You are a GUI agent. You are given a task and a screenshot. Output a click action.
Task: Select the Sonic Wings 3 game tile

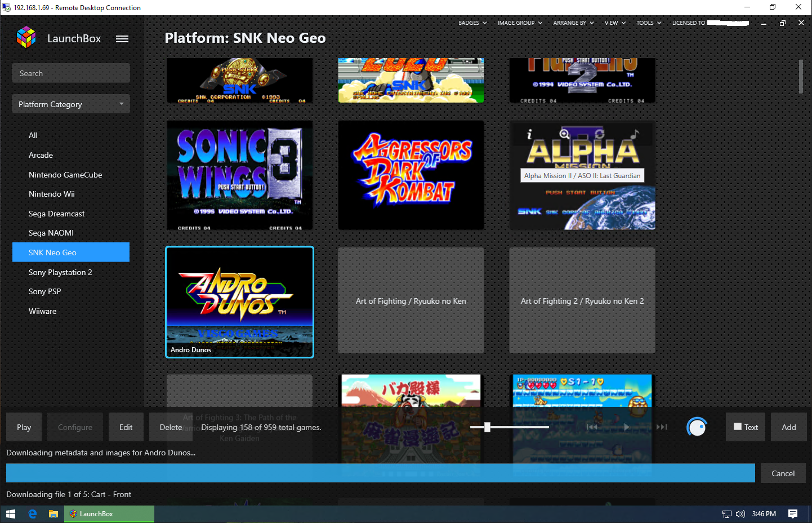click(240, 175)
